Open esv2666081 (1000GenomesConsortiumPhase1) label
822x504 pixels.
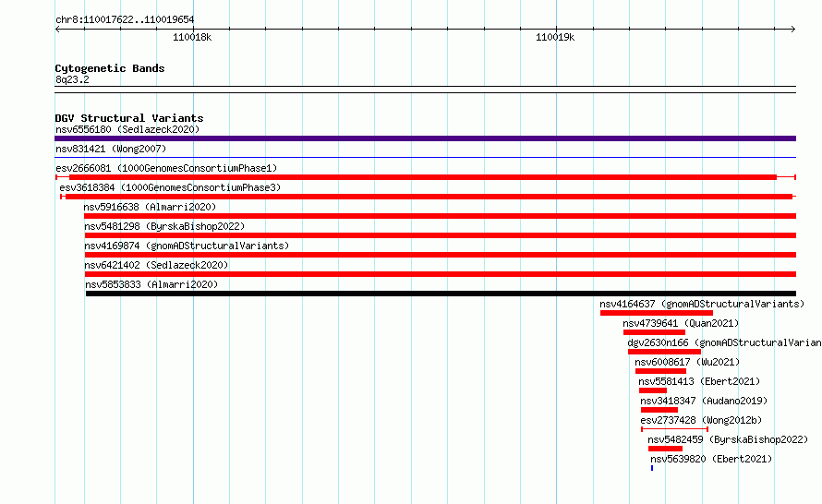click(166, 168)
